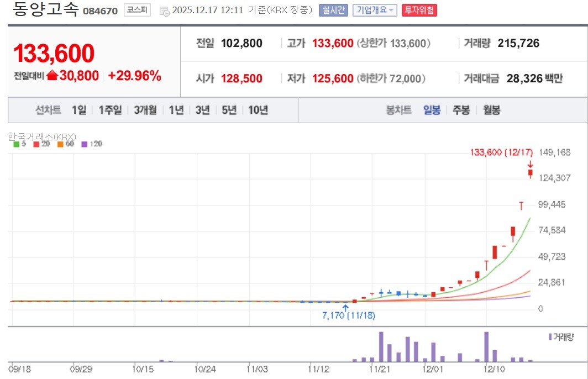Expand the 기업개요 dropdown
The height and width of the screenshot is (379, 588).
(x=375, y=10)
